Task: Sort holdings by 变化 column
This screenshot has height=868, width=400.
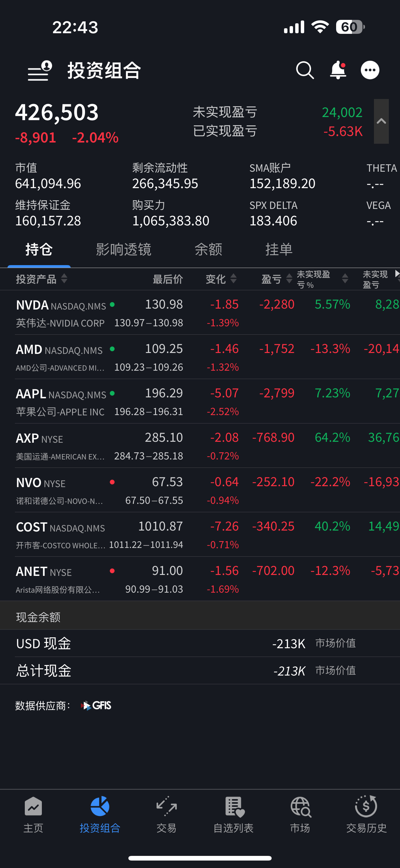Action: coord(221,279)
